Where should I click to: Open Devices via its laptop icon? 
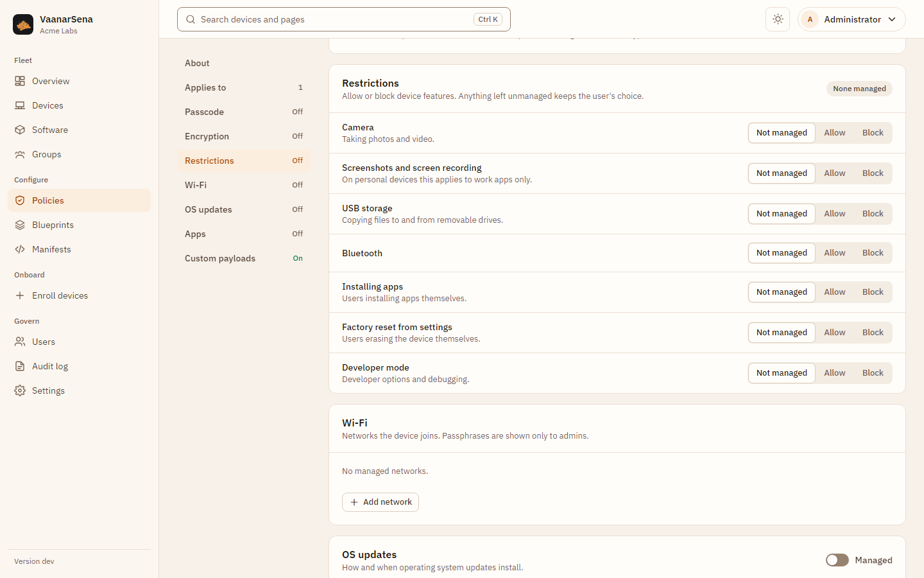20,105
